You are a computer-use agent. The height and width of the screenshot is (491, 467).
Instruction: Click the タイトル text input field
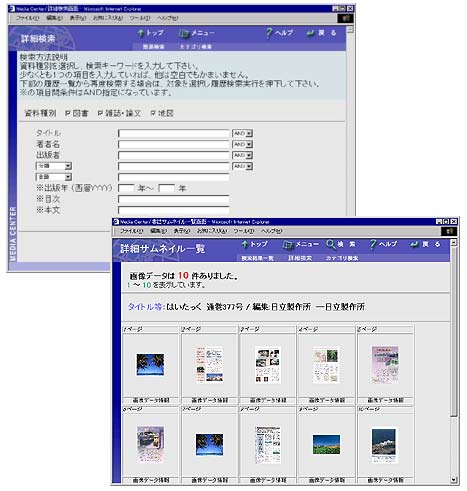pyautogui.click(x=174, y=133)
